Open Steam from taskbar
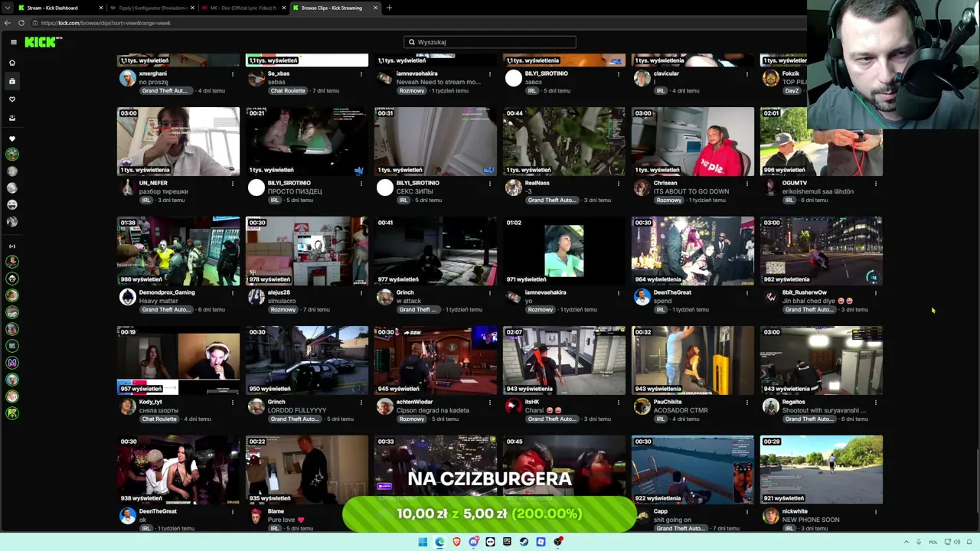The height and width of the screenshot is (551, 980). (x=524, y=542)
